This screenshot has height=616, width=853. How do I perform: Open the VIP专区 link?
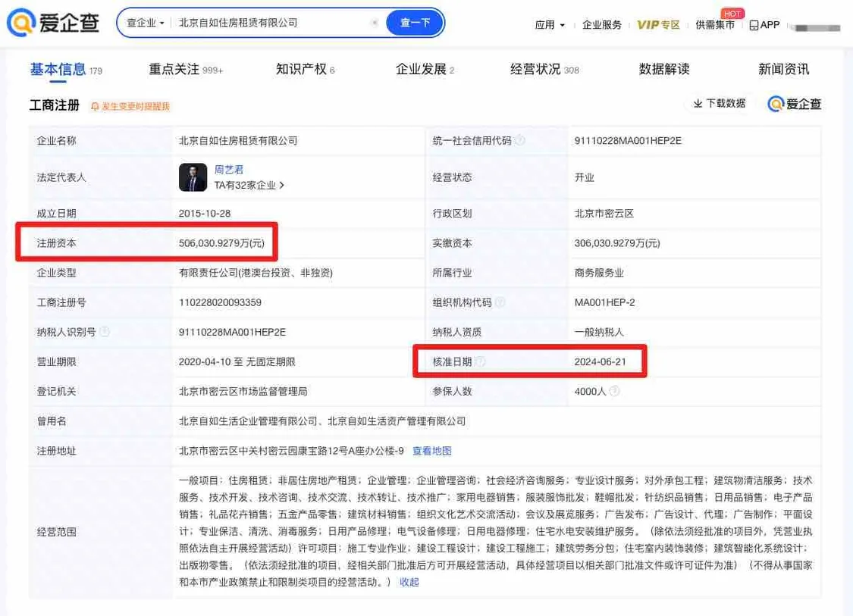click(658, 25)
